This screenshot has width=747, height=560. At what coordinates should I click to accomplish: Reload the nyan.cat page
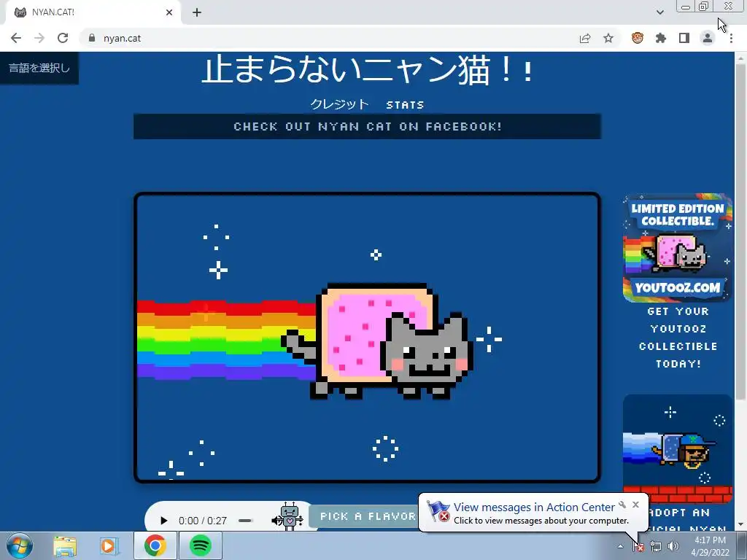63,38
